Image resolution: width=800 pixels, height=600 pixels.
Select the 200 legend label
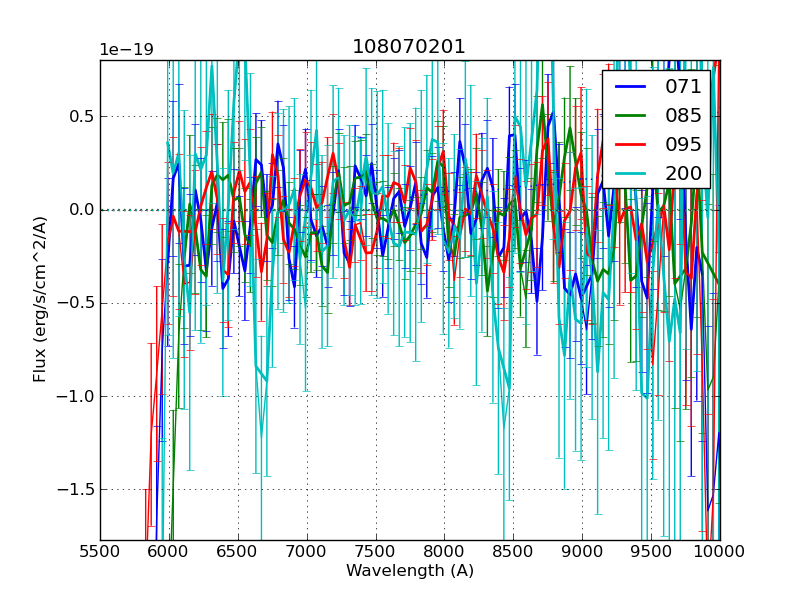click(x=683, y=173)
